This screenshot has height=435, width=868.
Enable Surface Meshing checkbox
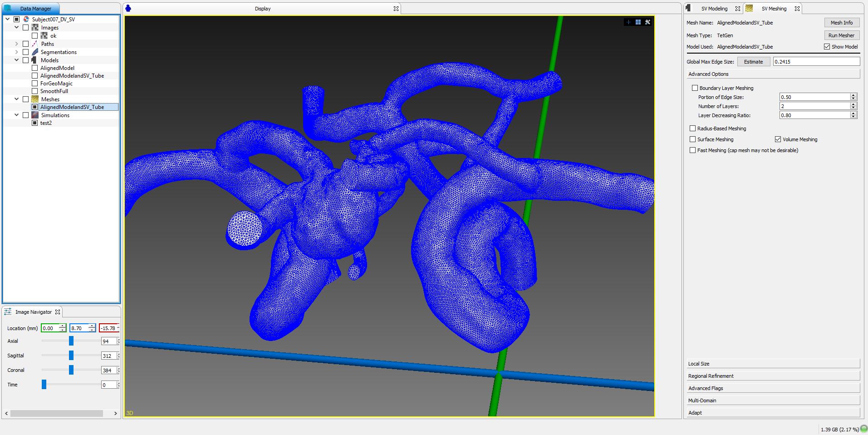[692, 139]
